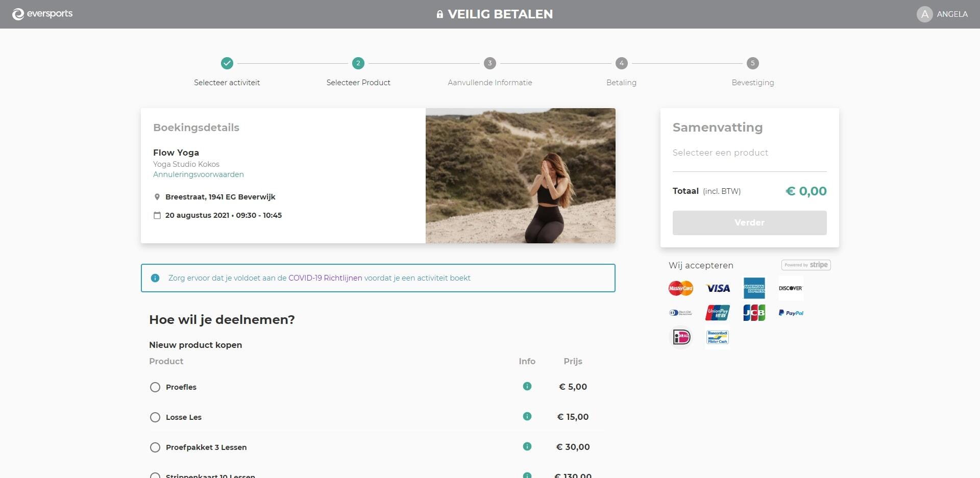The height and width of the screenshot is (478, 980).
Task: Click the Proefpakket 3 Lessen label
Action: point(206,447)
